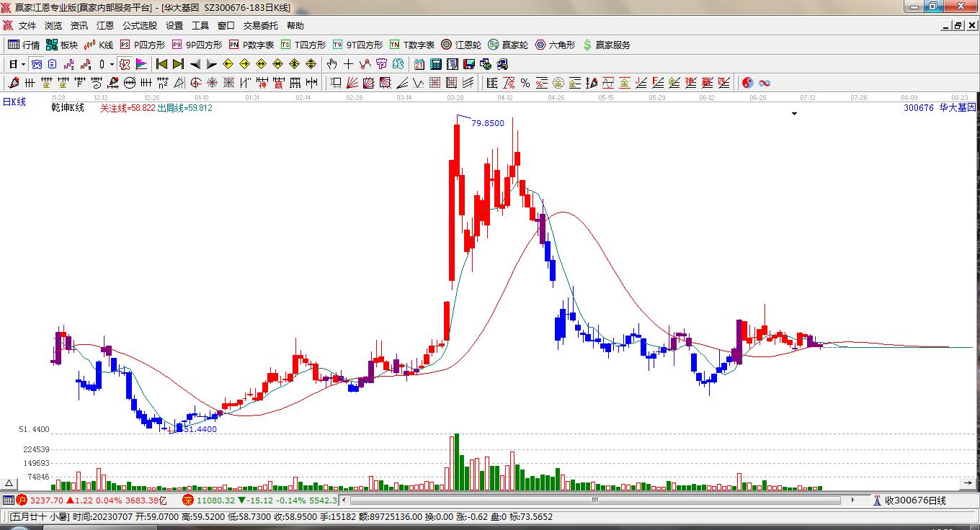Open the P数字表 number table
Image resolution: width=980 pixels, height=530 pixels.
point(251,45)
